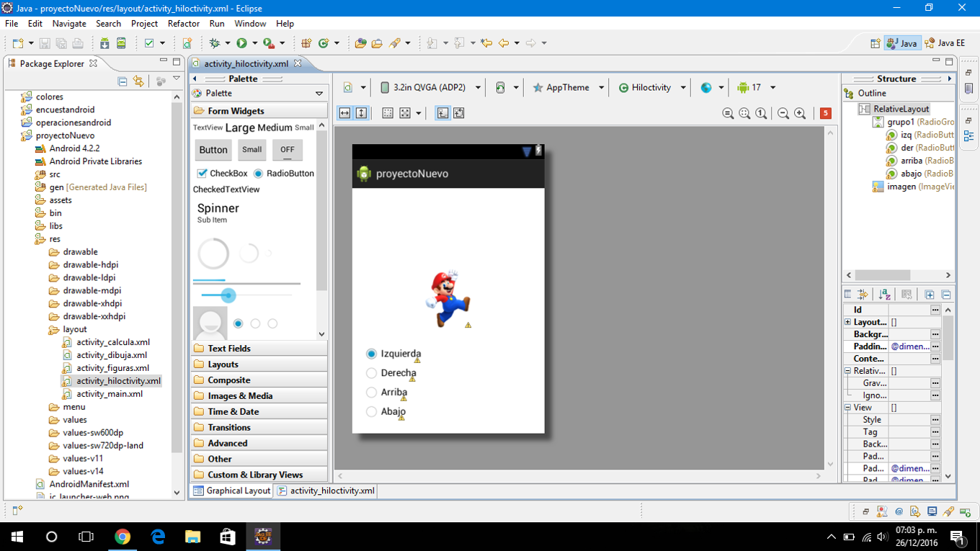Viewport: 980px width, 551px height.
Task: Click the SeekBar slider widget in palette
Action: [x=247, y=295]
